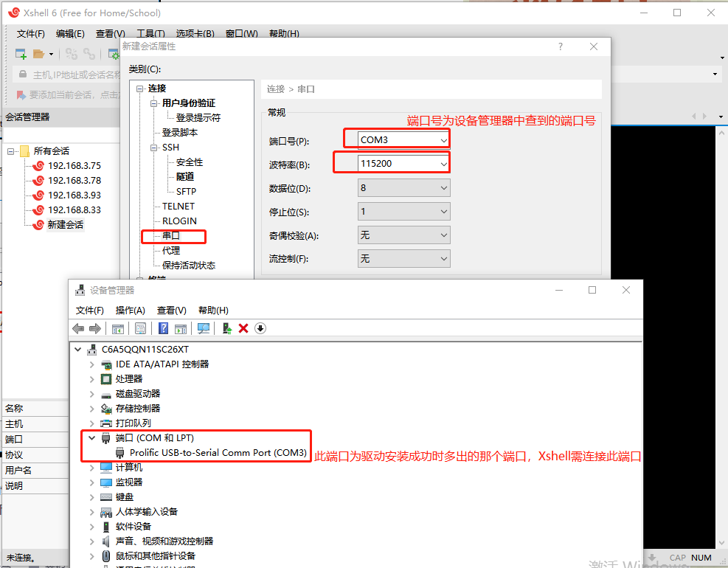Image resolution: width=728 pixels, height=568 pixels.
Task: Click the Disconnect icon in Xshell toolbar
Action: (71, 54)
